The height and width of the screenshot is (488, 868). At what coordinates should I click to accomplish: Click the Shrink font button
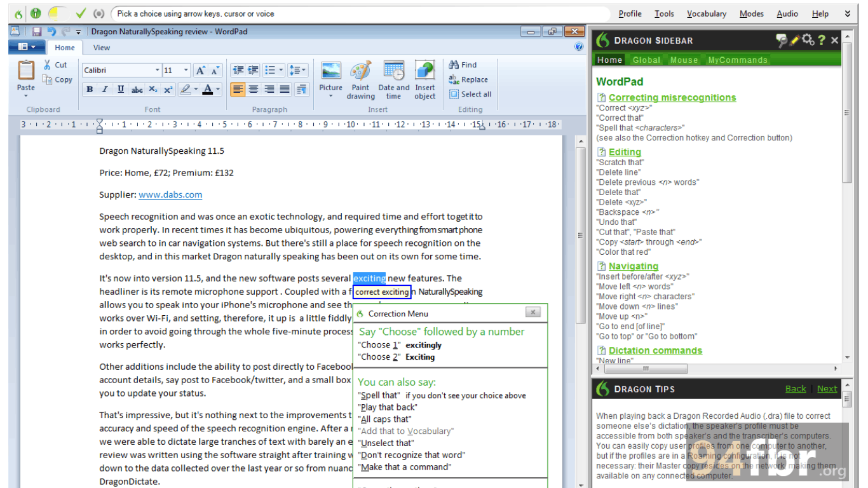(215, 71)
